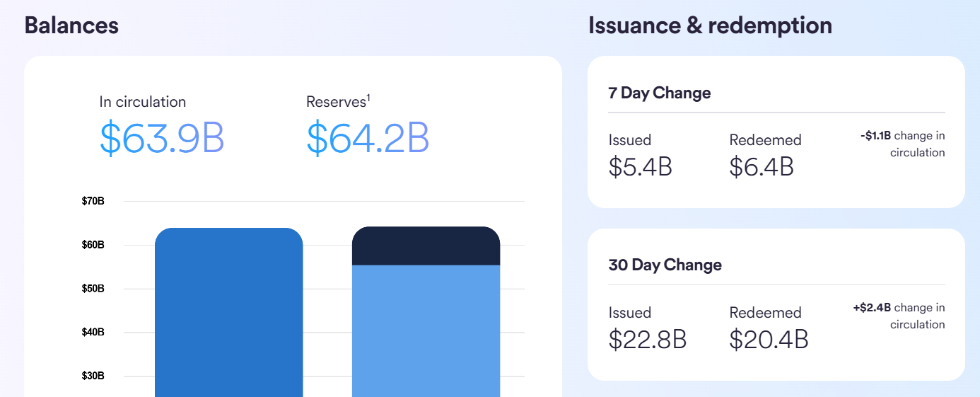Viewport: 980px width, 397px height.
Task: Click the 30 day Issued $22.8B figure
Action: (x=648, y=339)
